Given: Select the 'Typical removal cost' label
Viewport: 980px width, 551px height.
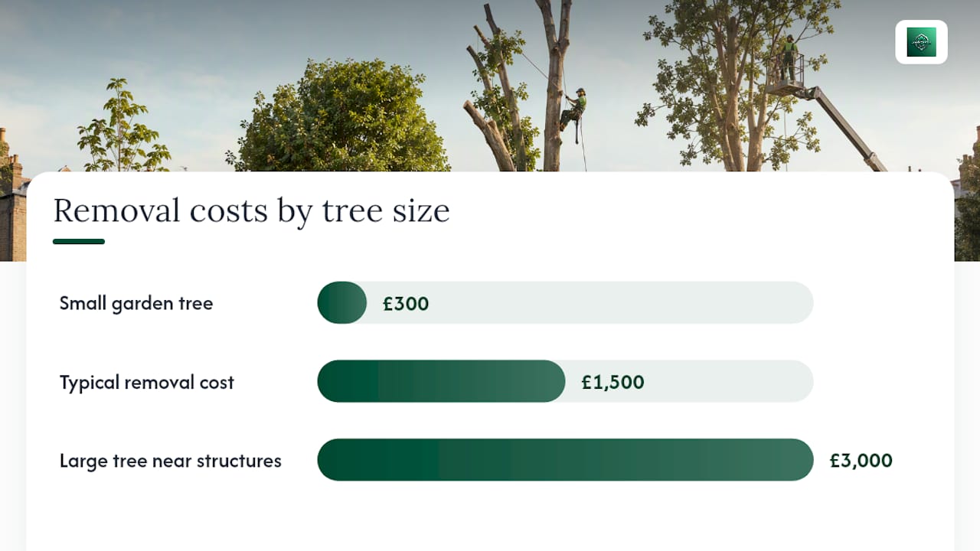Looking at the screenshot, I should 147,382.
